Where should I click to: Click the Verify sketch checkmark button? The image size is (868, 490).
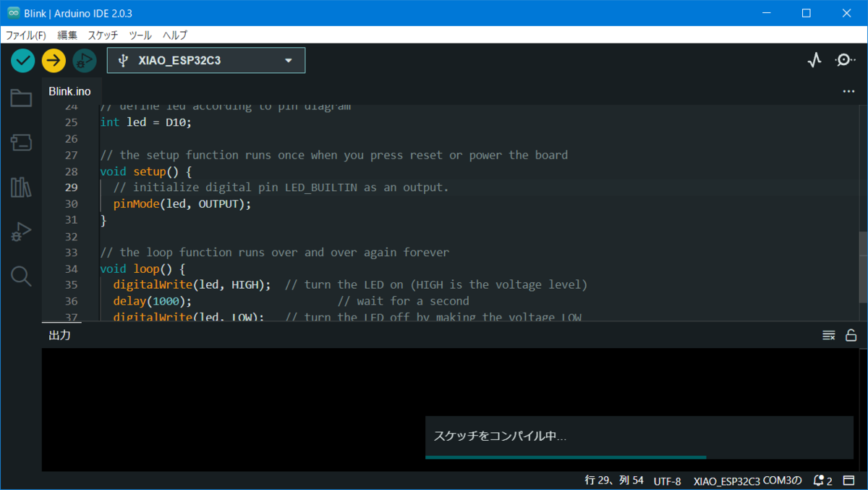pos(23,60)
